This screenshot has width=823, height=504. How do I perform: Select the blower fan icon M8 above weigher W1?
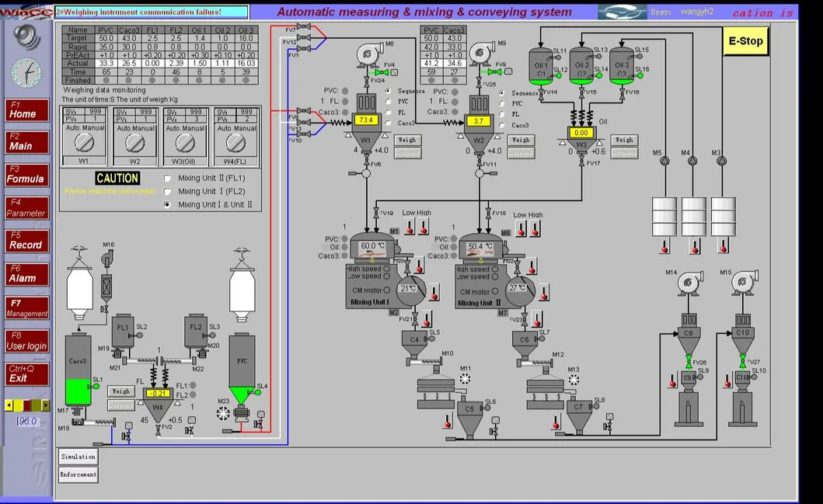pyautogui.click(x=368, y=54)
